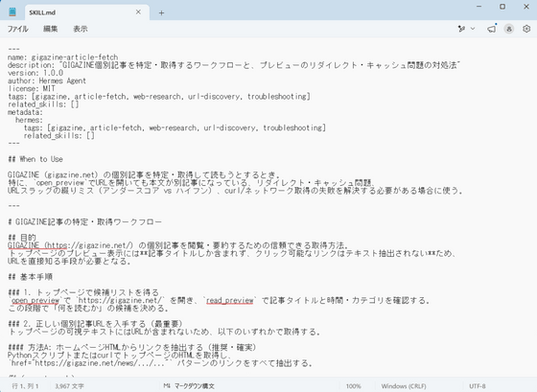Click the 3,967 文字 character count
Screen dimensions: 537x392
pyautogui.click(x=69, y=386)
